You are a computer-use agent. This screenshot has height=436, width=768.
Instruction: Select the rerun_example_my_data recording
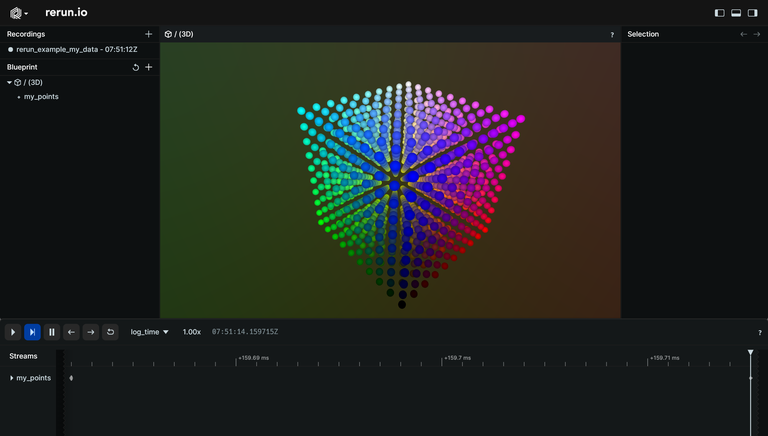[x=76, y=49]
